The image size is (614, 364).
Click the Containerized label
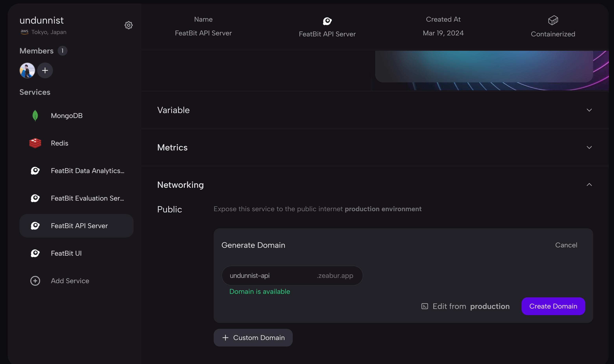[553, 34]
